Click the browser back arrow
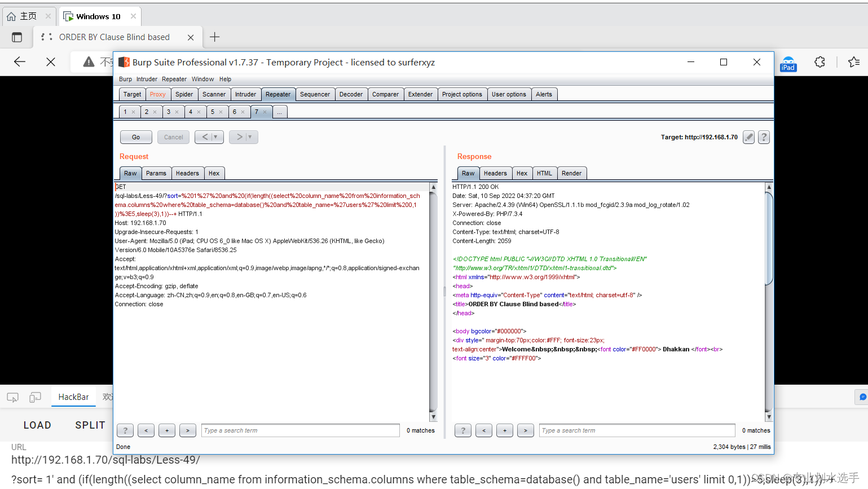Viewport: 868px width, 489px height. (20, 62)
